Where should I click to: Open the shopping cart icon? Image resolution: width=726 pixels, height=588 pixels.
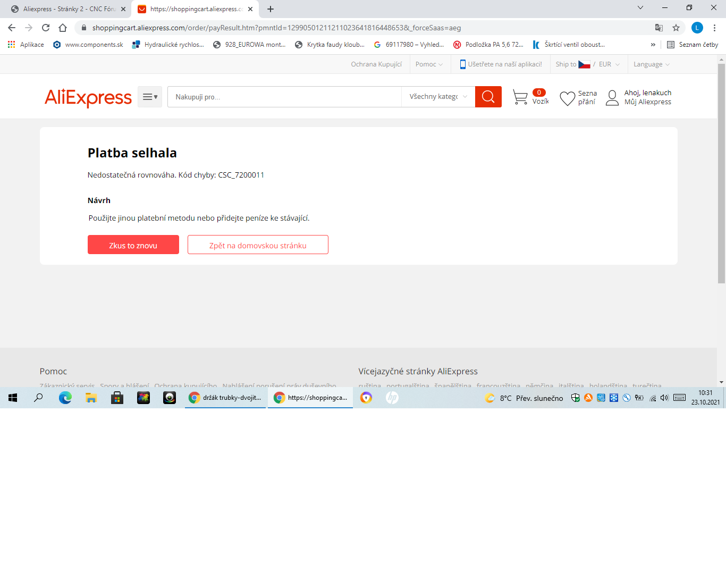520,97
